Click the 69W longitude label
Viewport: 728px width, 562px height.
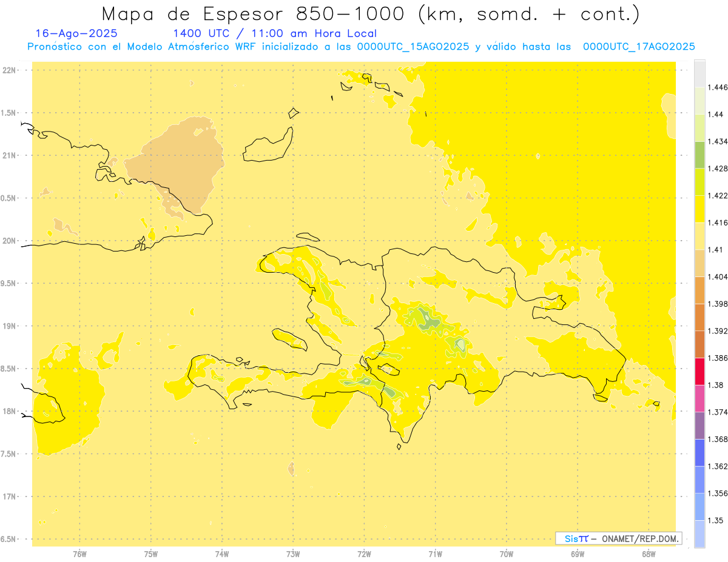click(578, 554)
